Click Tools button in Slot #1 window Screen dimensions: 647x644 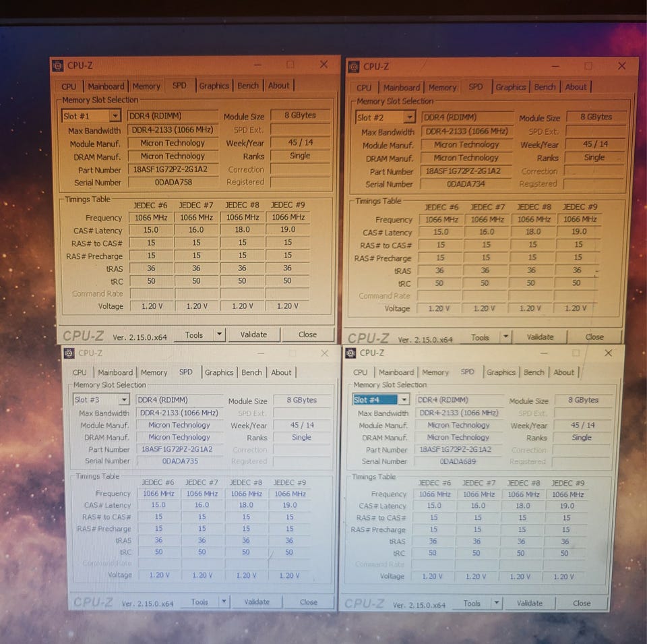(x=194, y=334)
